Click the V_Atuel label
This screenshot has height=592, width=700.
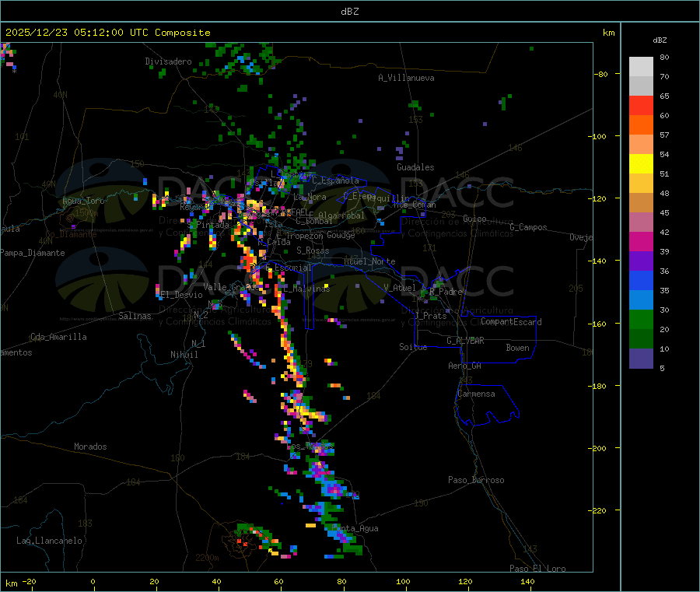click(400, 288)
